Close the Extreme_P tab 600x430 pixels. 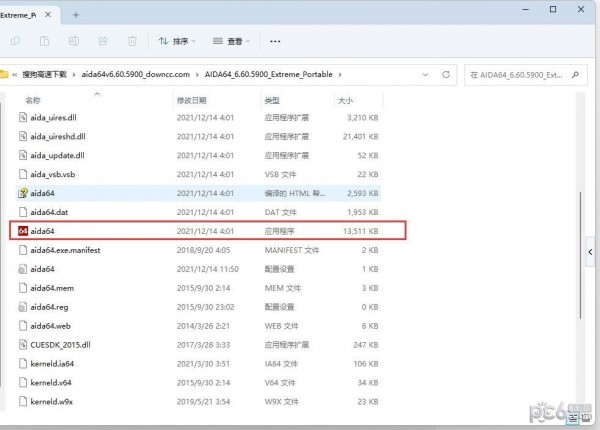pyautogui.click(x=48, y=15)
